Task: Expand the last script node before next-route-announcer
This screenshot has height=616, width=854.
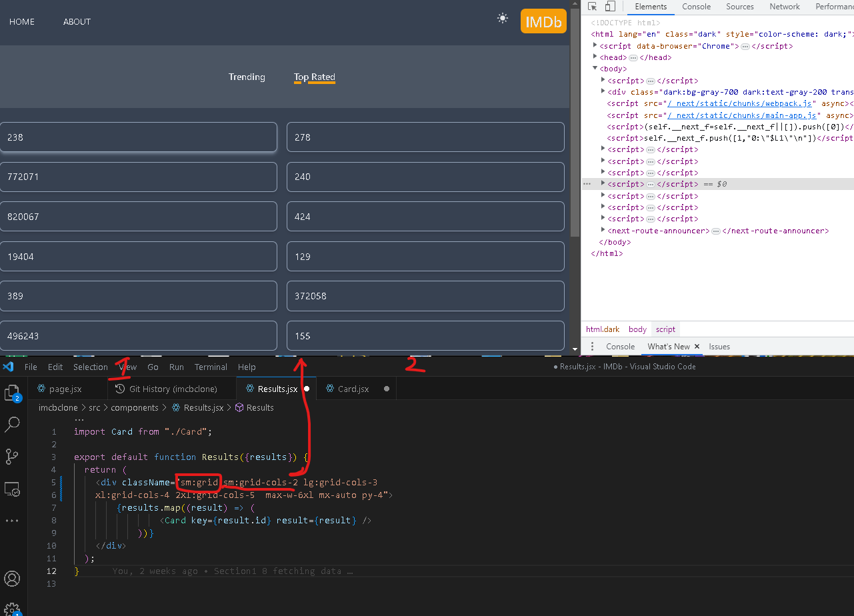Action: click(603, 218)
